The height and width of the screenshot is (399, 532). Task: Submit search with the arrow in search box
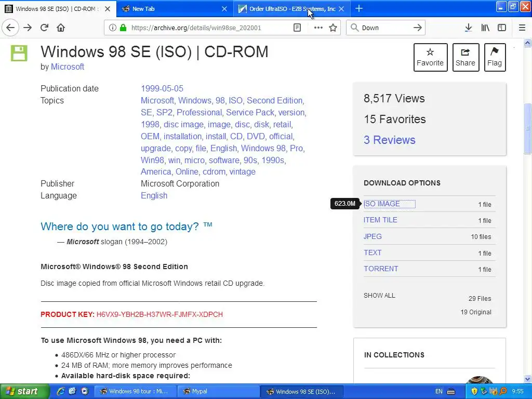point(417,28)
